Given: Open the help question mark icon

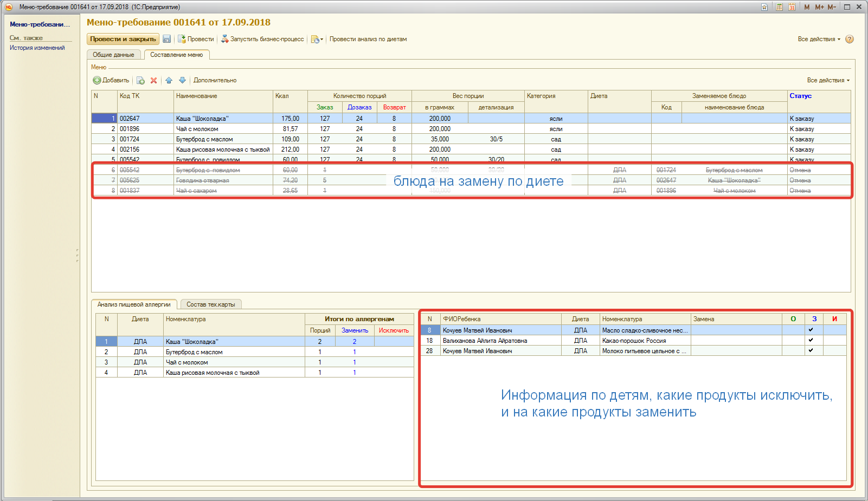Looking at the screenshot, I should (x=850, y=39).
